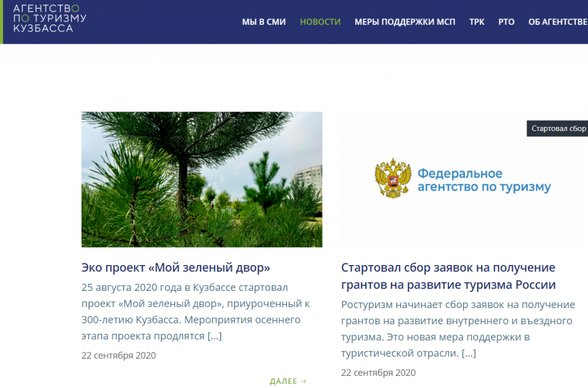The width and height of the screenshot is (588, 388).
Task: Open the РТО menu item
Action: tap(506, 22)
